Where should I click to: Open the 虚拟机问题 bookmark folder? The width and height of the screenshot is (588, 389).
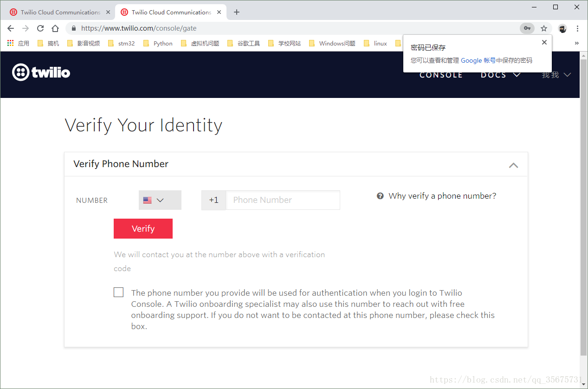[x=200, y=43]
